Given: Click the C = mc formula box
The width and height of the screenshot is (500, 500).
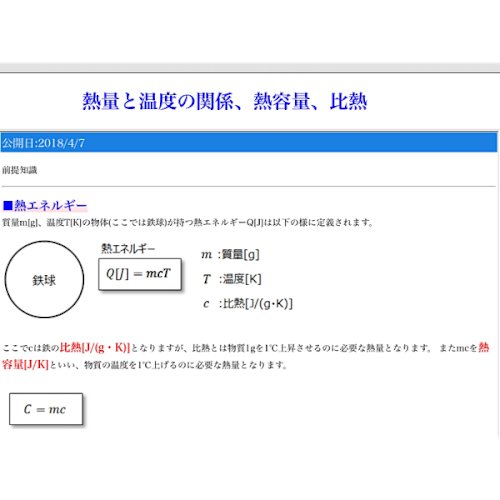Looking at the screenshot, I should point(46,409).
